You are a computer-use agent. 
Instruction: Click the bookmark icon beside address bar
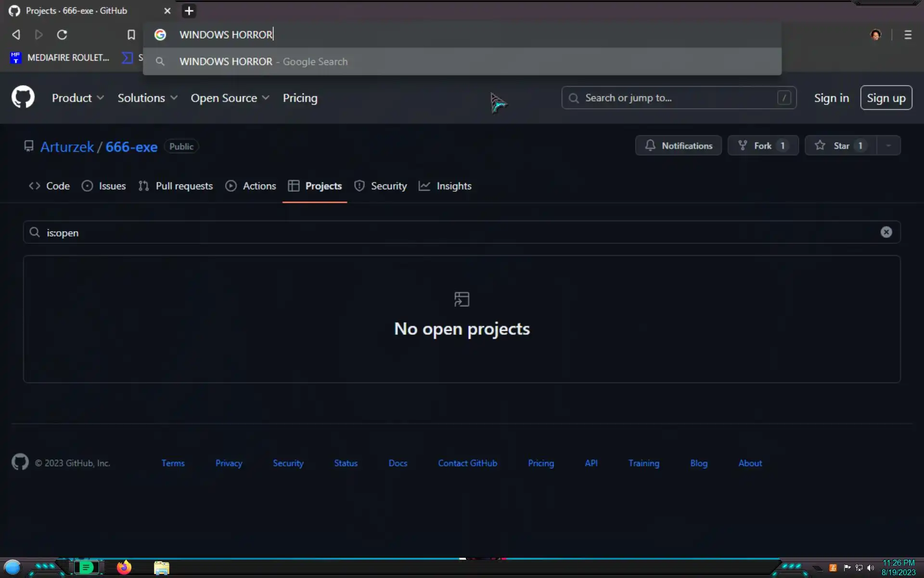coord(131,35)
